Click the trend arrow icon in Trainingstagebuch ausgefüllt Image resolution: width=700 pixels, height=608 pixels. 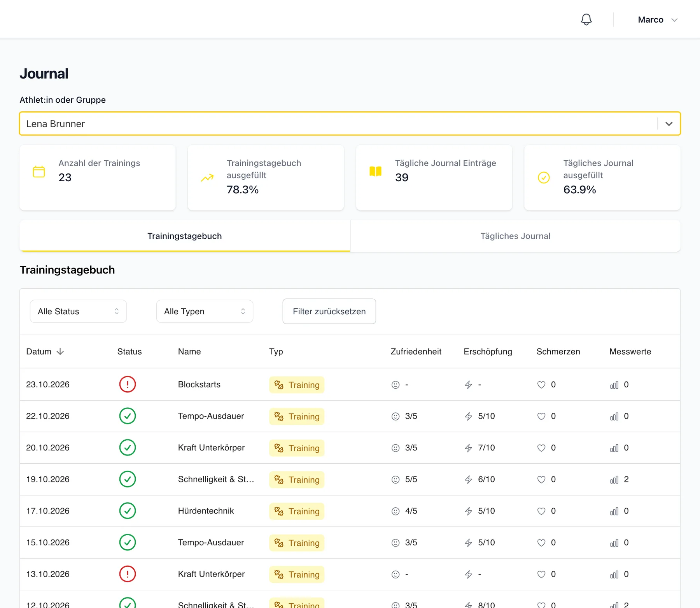[x=207, y=178]
